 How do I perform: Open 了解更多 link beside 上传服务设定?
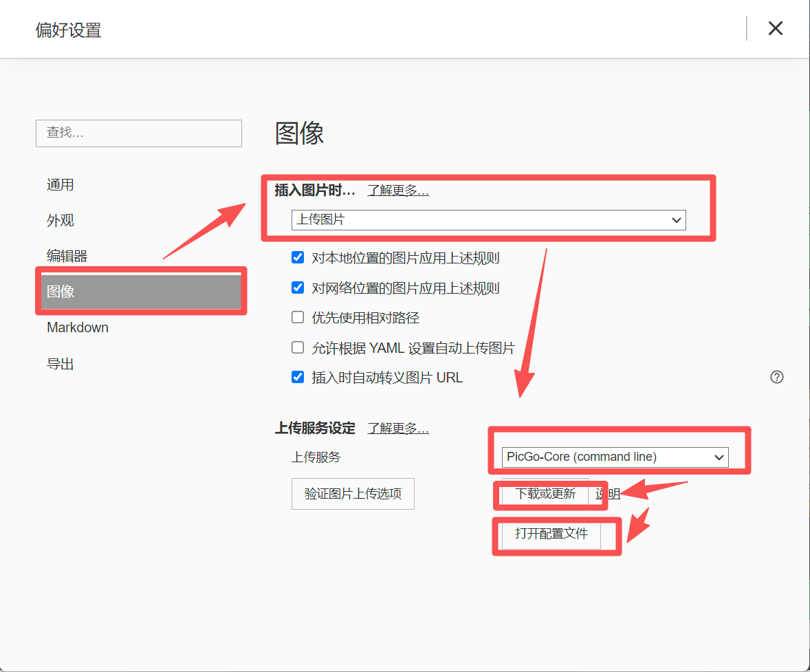(x=398, y=429)
